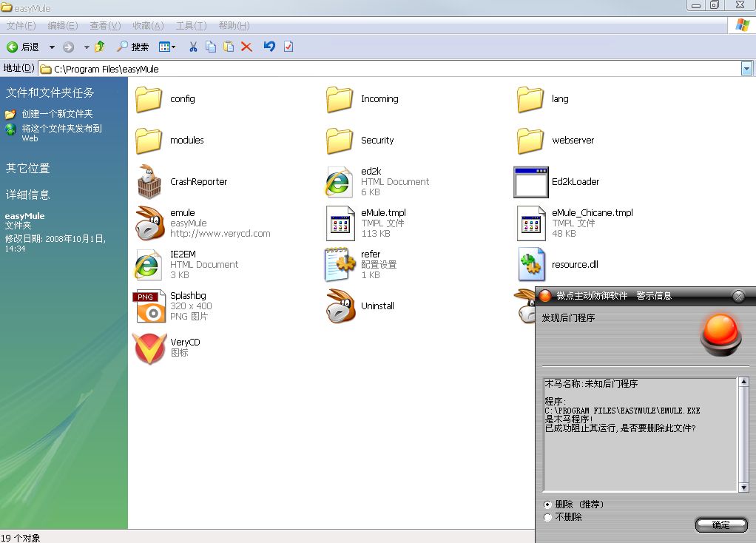Select the Splashbg PNG image
The width and height of the screenshot is (756, 543).
click(173, 306)
